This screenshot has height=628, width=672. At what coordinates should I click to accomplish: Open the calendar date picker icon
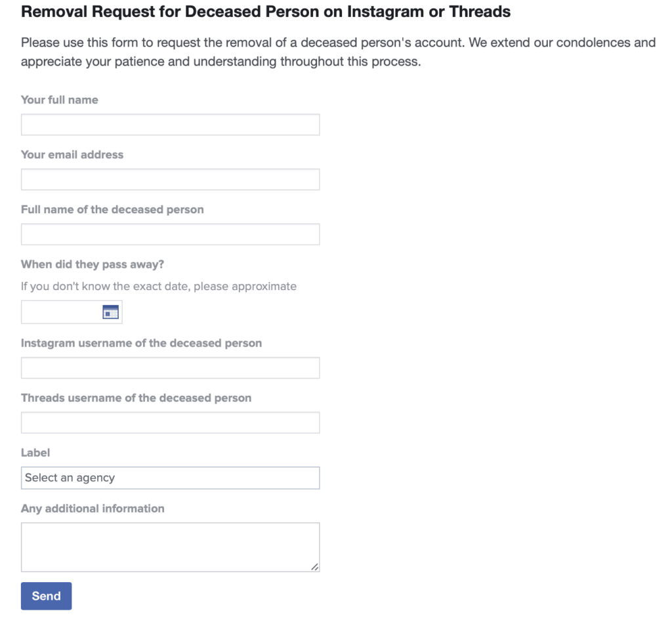(110, 312)
